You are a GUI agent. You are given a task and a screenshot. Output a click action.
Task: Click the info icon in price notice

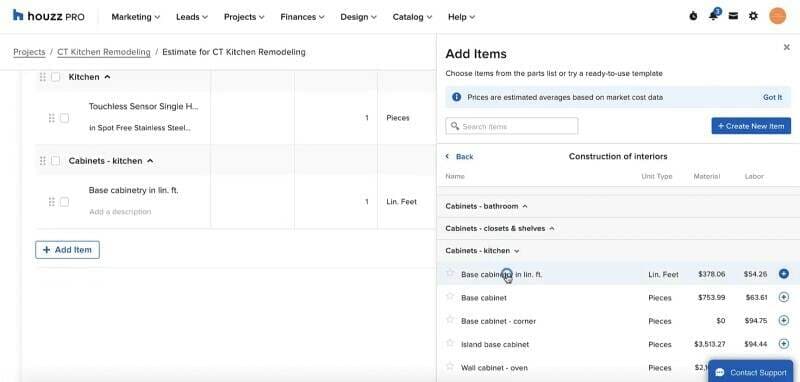click(x=456, y=97)
